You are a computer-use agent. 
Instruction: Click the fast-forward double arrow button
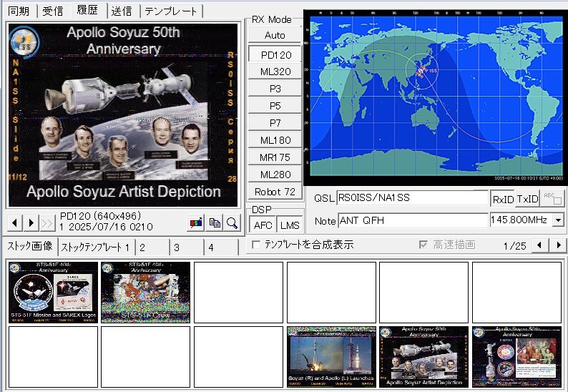click(x=48, y=222)
